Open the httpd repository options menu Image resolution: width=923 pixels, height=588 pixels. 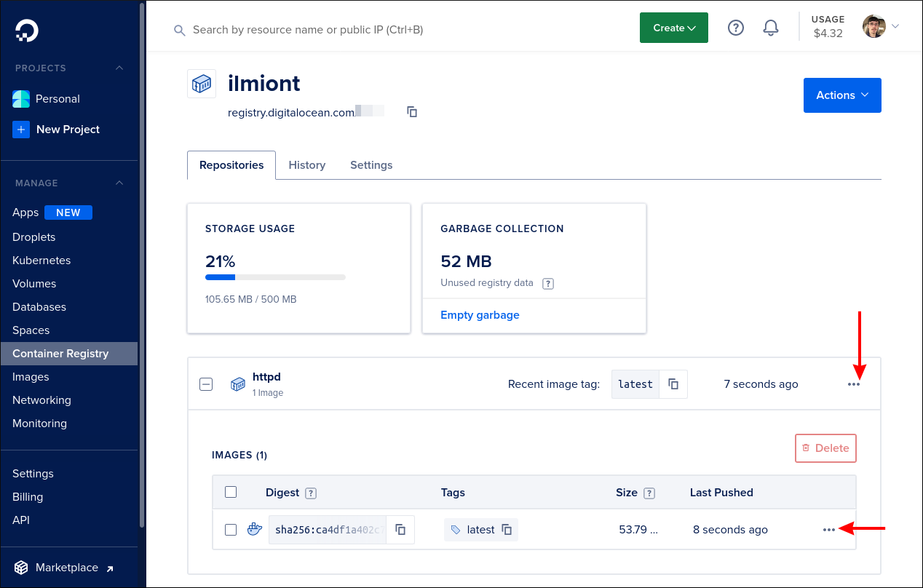pos(853,384)
